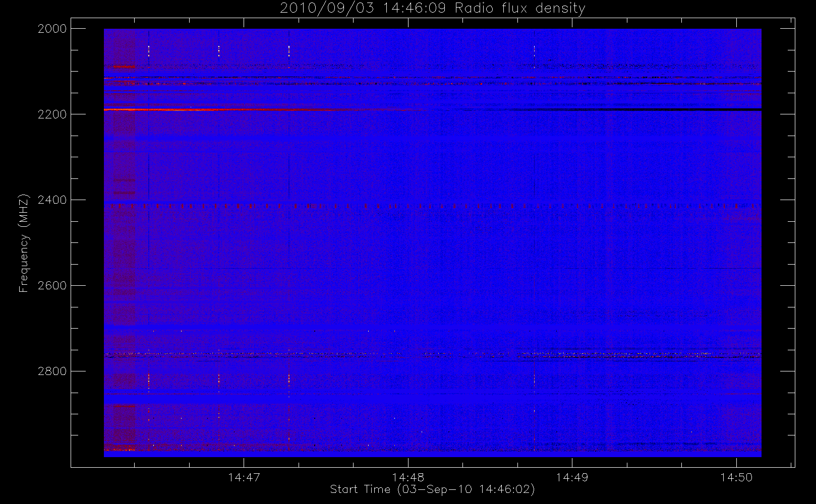Click the 2400 frequency tick label
Viewport: 816px width, 504px height.
coord(52,200)
